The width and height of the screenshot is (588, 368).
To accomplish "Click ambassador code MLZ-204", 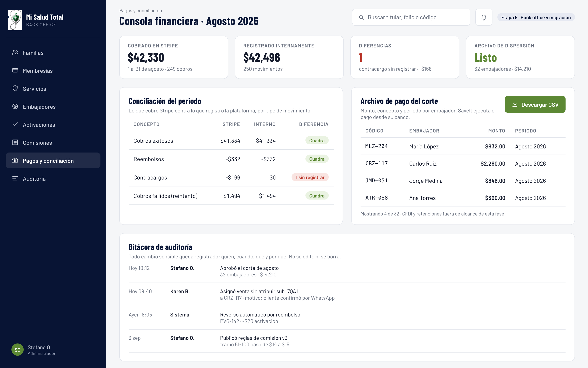I will 377,146.
